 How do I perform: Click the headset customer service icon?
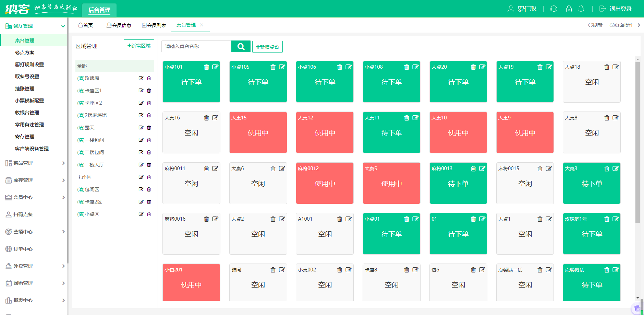[554, 9]
